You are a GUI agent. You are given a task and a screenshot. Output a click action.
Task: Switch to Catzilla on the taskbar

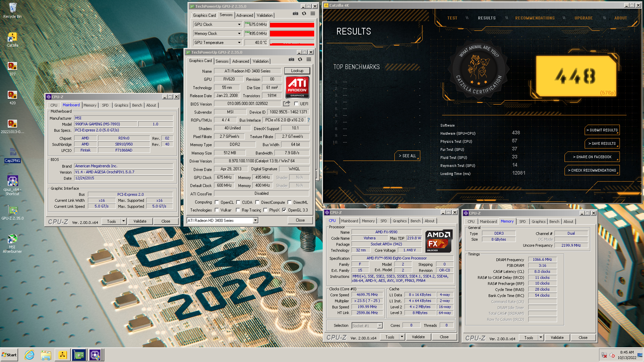(x=62, y=355)
